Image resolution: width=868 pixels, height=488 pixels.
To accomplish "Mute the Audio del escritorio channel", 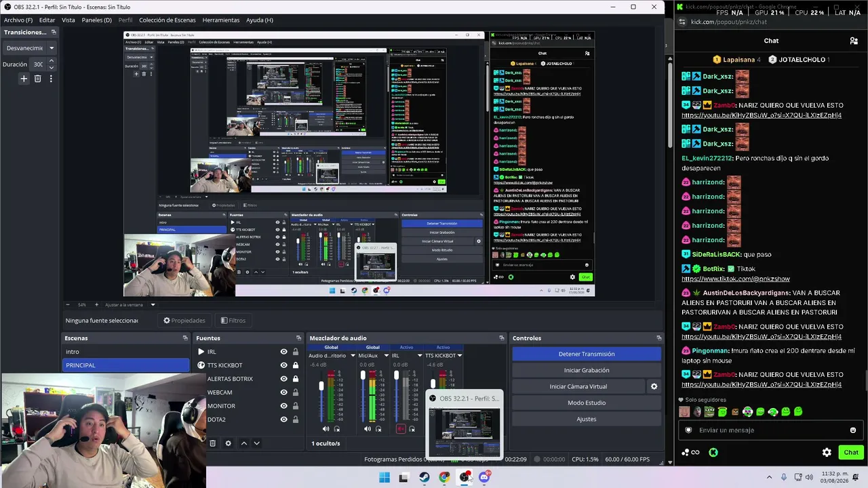I will [x=325, y=428].
